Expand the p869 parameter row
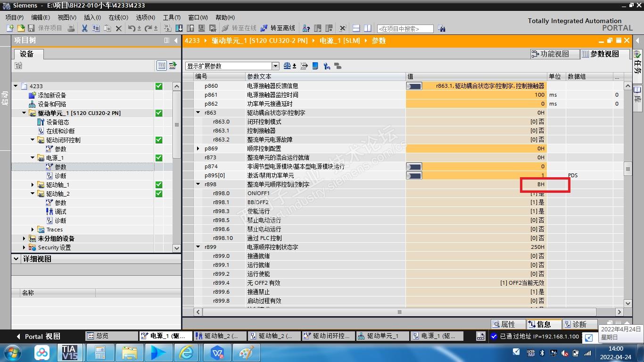Viewport: 644px width, 362px height. click(198, 148)
